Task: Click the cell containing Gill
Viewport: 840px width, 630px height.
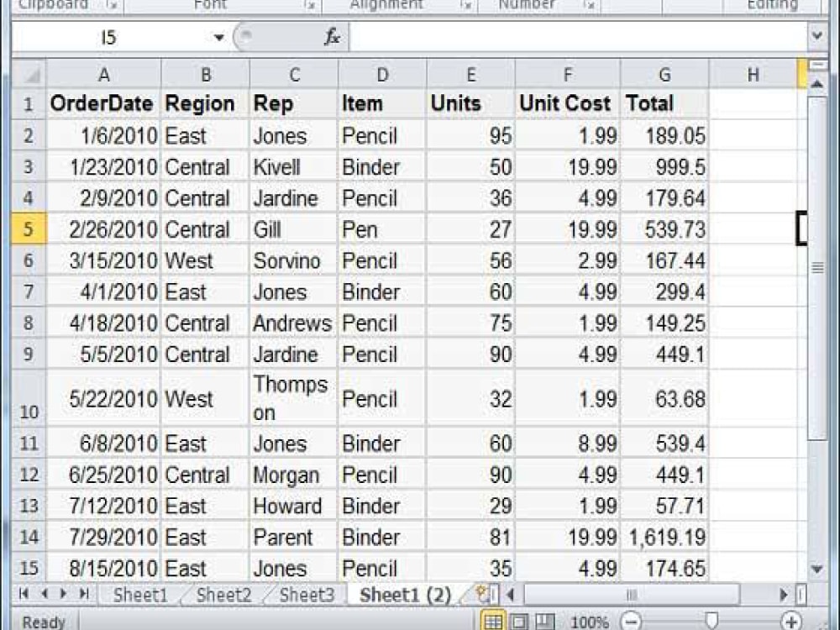Action: tap(293, 229)
